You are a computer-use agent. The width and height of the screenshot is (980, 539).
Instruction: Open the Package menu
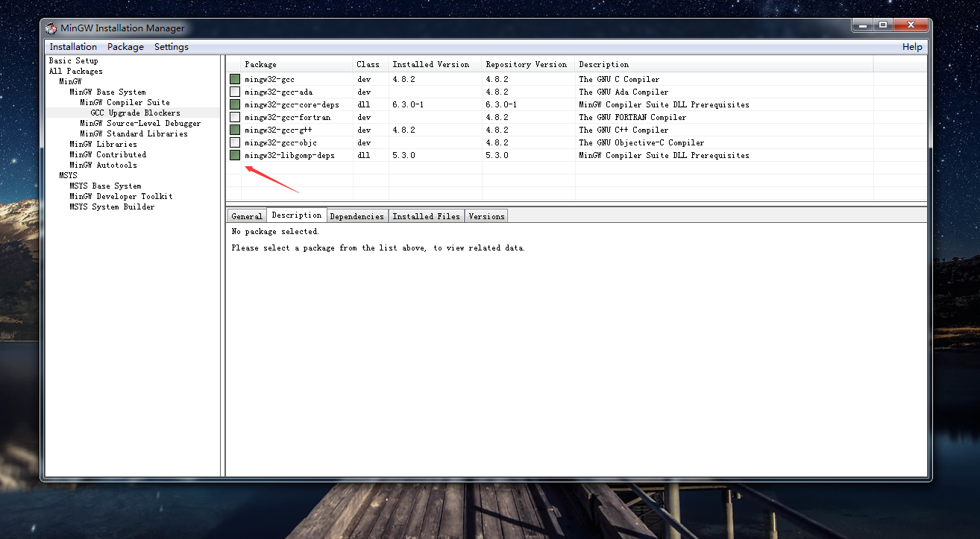point(125,46)
